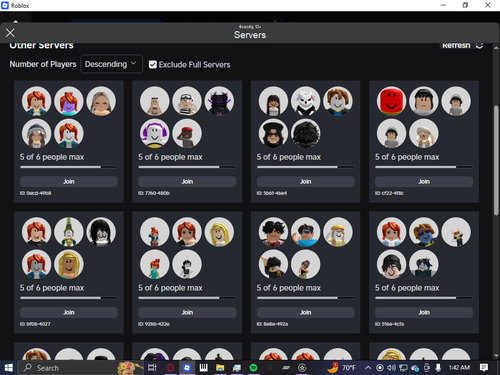The image size is (500, 375).
Task: Open Opera browser from taskbar
Action: [x=170, y=368]
